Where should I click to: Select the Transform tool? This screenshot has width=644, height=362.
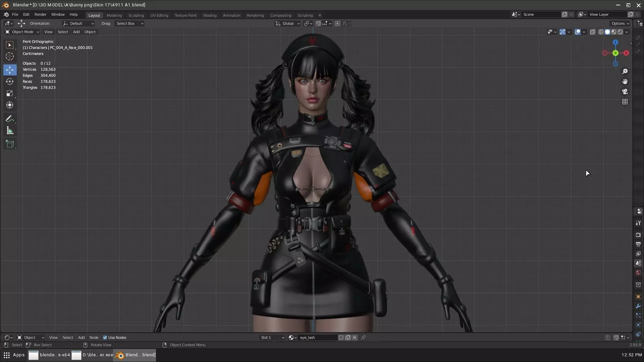click(10, 105)
